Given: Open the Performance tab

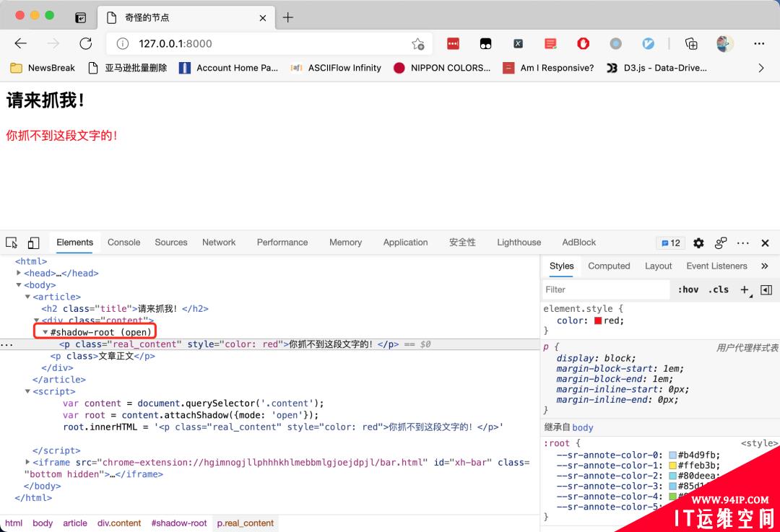Looking at the screenshot, I should coord(282,243).
